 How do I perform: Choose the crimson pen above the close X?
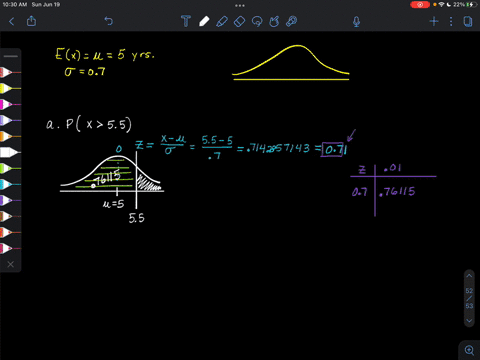(10, 248)
